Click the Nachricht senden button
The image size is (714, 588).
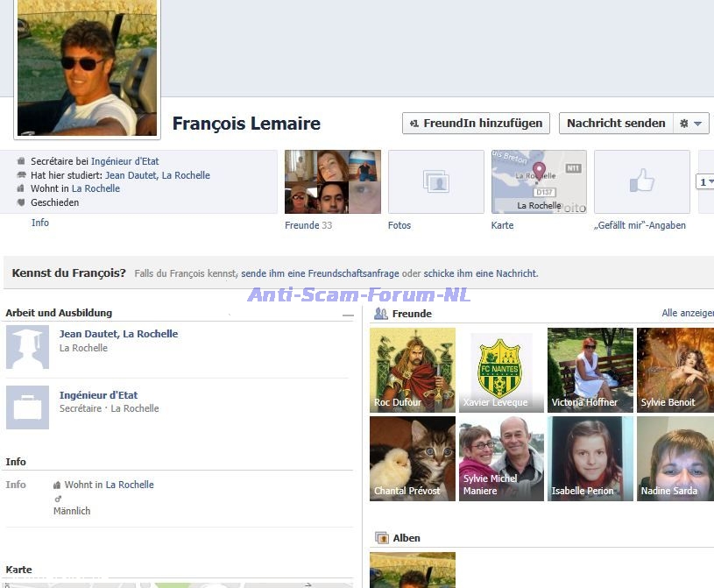tap(615, 124)
